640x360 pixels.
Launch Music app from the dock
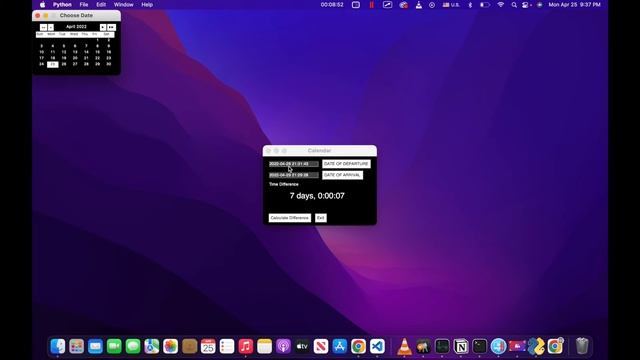pyautogui.click(x=245, y=346)
